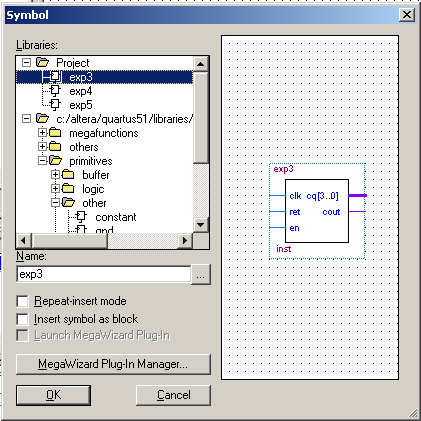Viewport: 421px width, 421px height.
Task: Click the altera libraries folder icon
Action: (43, 118)
